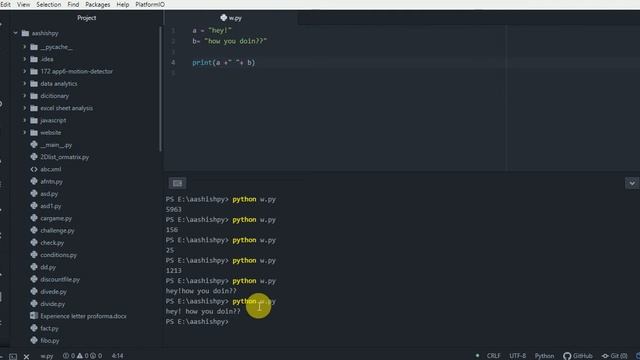Open divede.py in the project tree
640x360 pixels.
point(53,292)
